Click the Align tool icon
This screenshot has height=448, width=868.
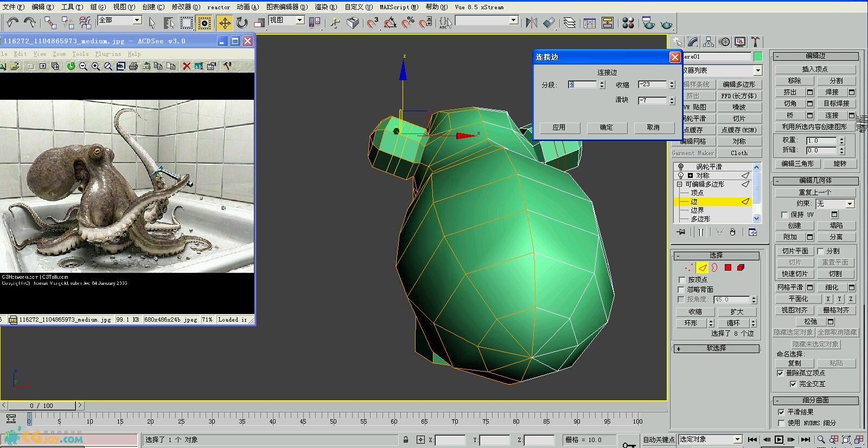pyautogui.click(x=550, y=23)
